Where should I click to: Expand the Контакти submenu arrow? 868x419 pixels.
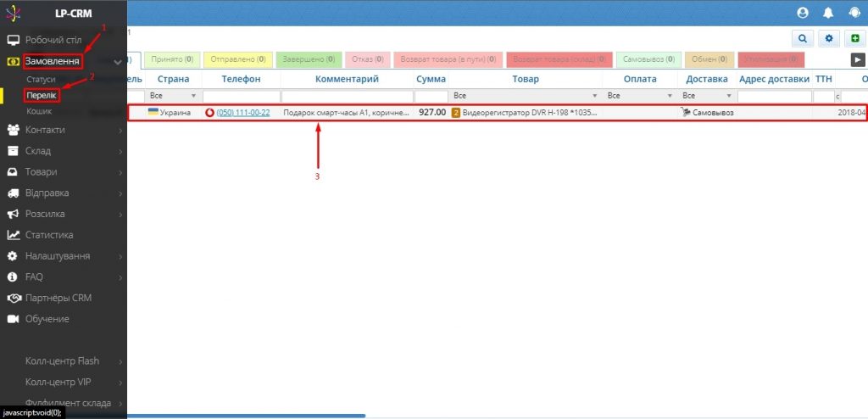pos(120,131)
